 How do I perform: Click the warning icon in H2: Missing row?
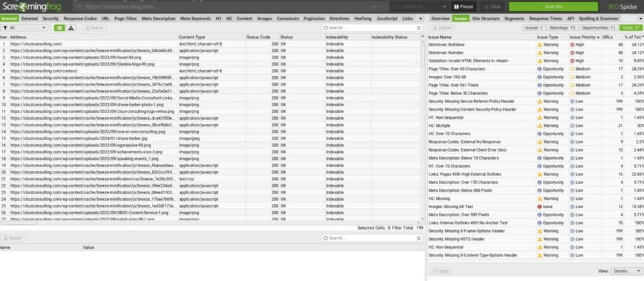540,199
